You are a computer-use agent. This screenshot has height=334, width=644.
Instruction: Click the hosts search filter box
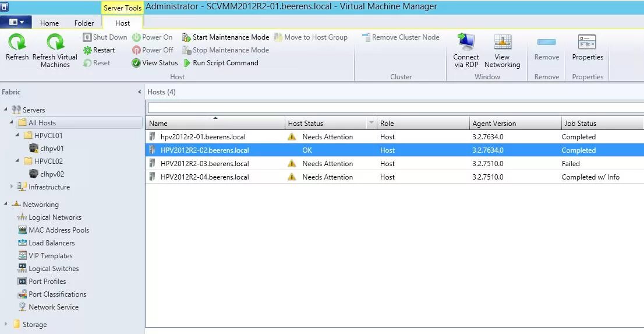coord(395,108)
